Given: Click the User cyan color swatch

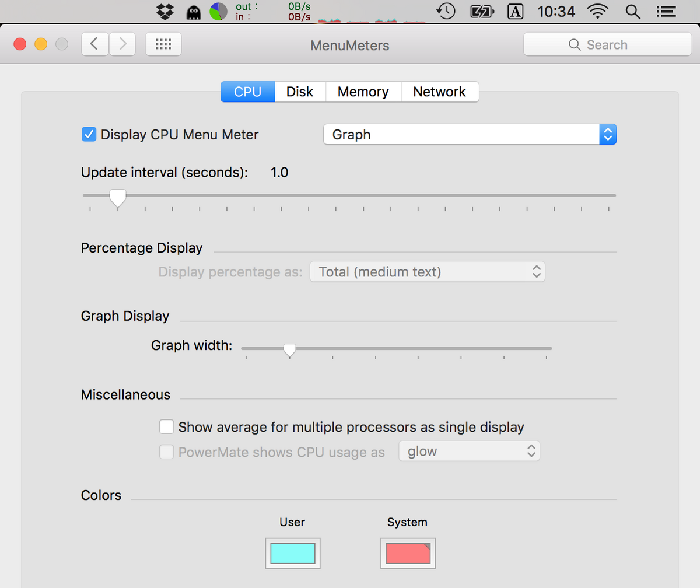Looking at the screenshot, I should point(292,553).
